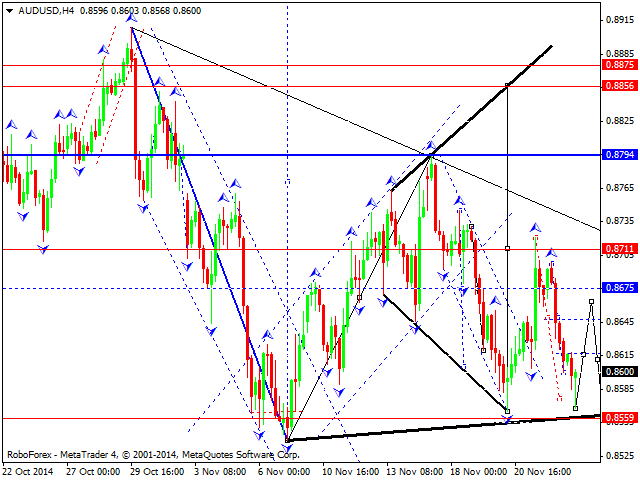
Task: Click the forecast line handle near 0.8660
Action: 591,302
